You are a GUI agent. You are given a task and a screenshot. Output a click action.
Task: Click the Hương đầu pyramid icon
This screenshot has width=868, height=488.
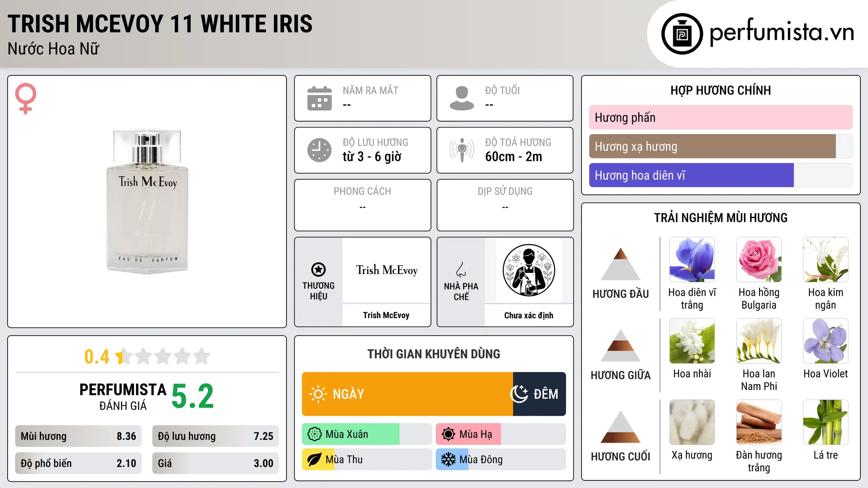pyautogui.click(x=620, y=263)
